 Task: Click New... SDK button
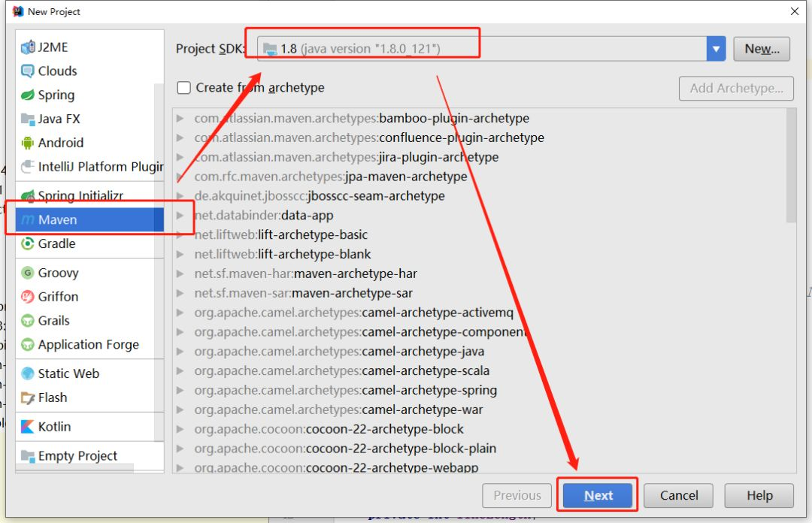pyautogui.click(x=762, y=49)
